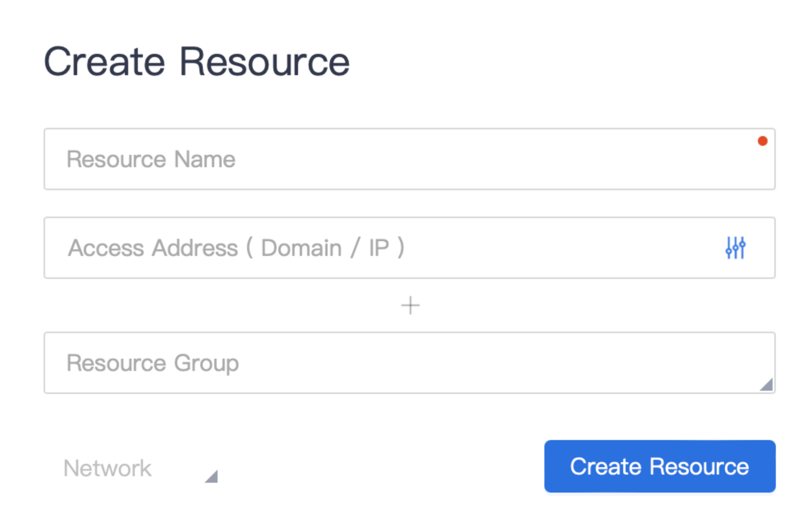Click the required indicator on Resource Name
812x530 pixels.
click(x=762, y=141)
